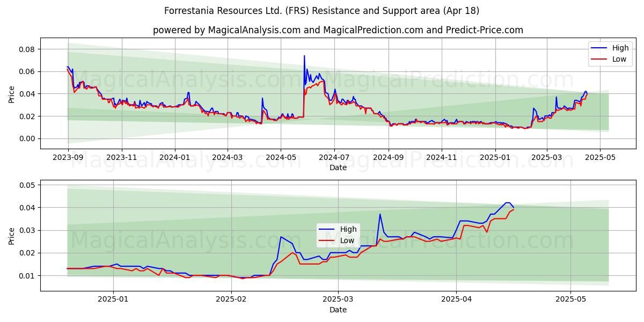Click the '2023-09' tick on the top chart

68,158
